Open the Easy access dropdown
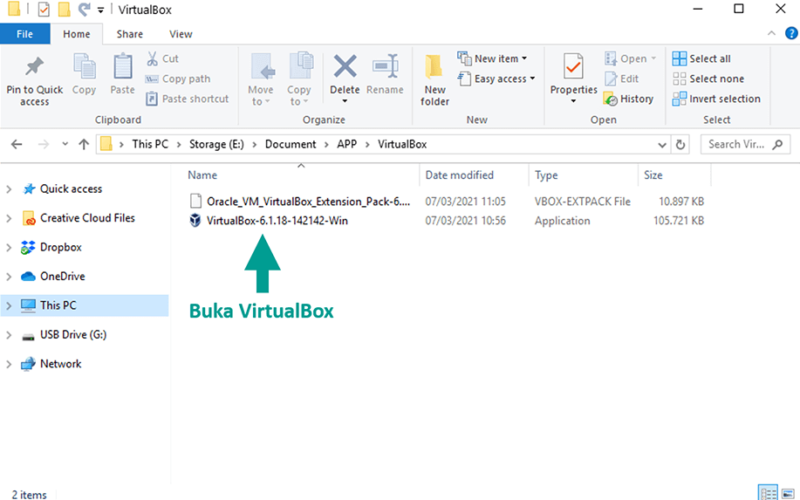The image size is (800, 500). point(496,79)
